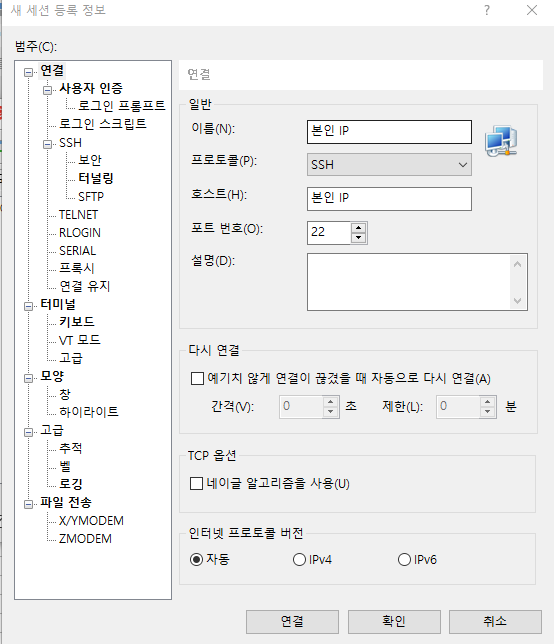Viewport: 554px width, 644px height.
Task: Select 로그인 스크립트 tree item
Action: (103, 124)
